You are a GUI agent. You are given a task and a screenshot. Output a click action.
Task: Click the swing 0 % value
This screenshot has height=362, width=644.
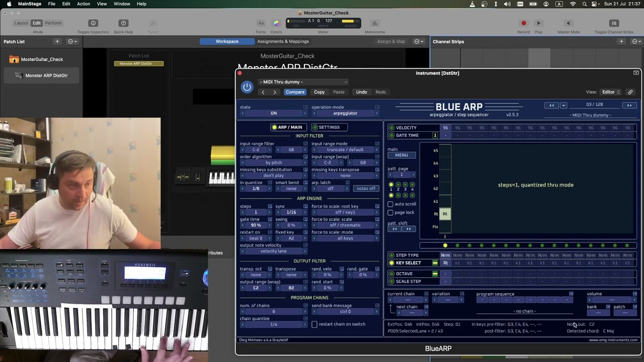(x=291, y=225)
